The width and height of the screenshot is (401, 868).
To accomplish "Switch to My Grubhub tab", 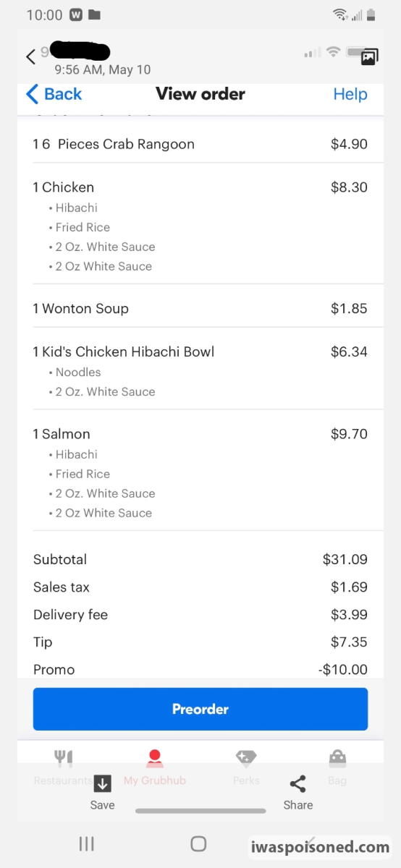I will click(x=155, y=767).
